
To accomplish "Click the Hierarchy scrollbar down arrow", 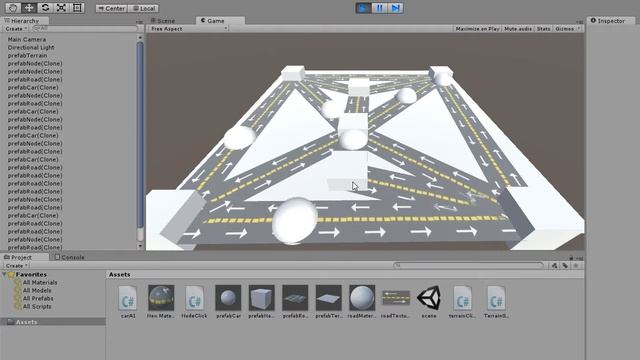I will (140, 246).
